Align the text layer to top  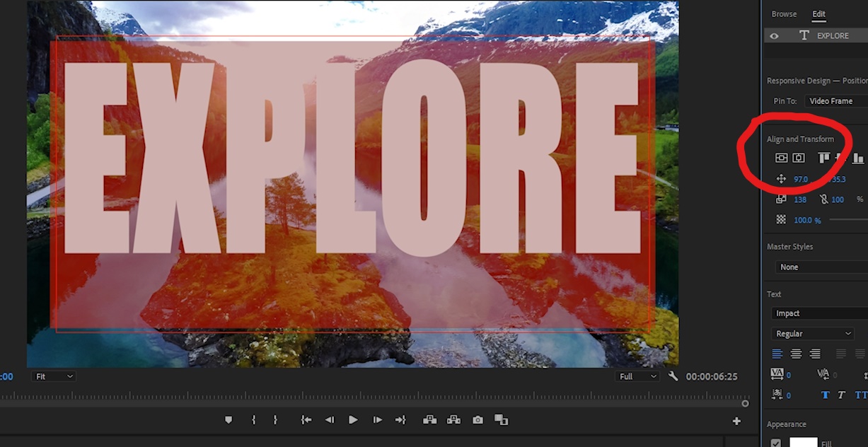(824, 158)
